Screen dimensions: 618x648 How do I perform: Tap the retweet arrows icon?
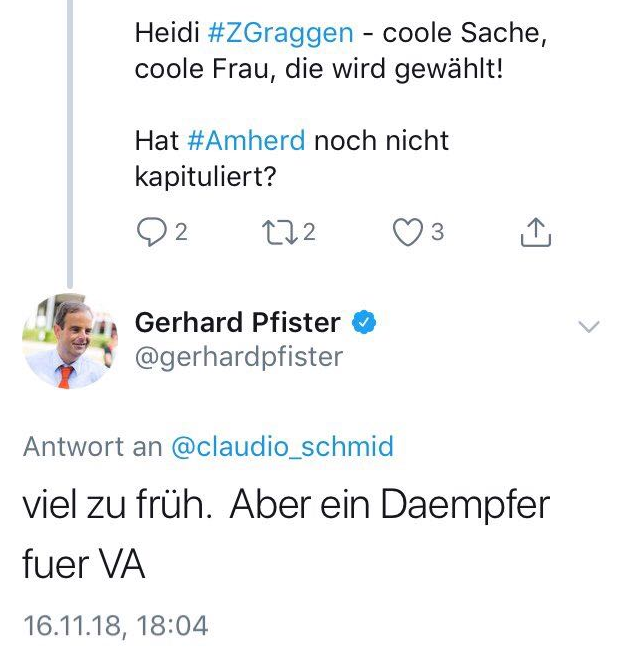tap(276, 233)
